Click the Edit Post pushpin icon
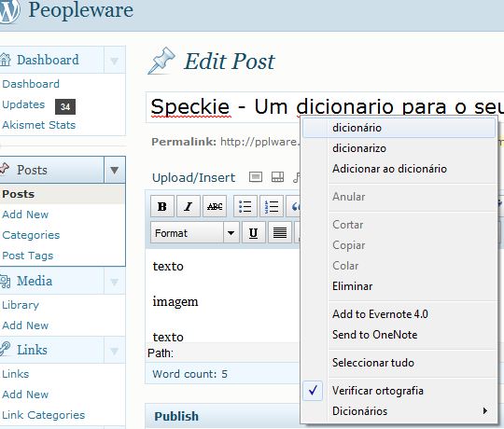 [161, 61]
